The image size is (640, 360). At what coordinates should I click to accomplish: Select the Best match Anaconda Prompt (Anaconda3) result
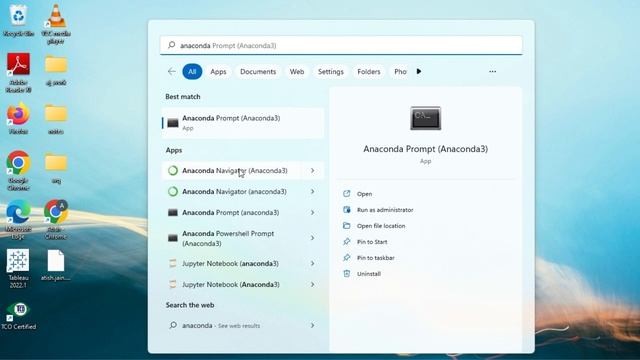[243, 123]
